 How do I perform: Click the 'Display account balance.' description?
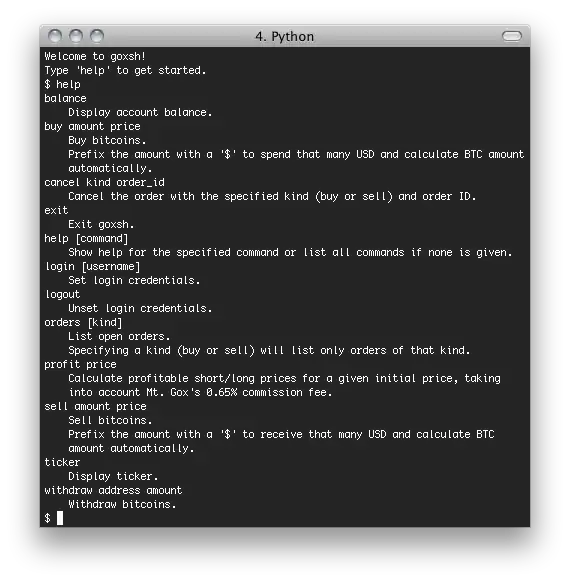pos(140,112)
